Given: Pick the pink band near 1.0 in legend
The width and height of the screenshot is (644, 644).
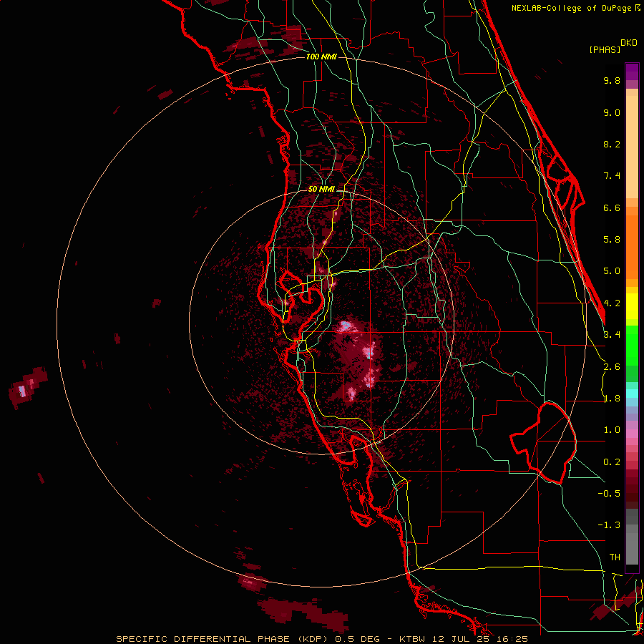Looking at the screenshot, I should [x=632, y=434].
